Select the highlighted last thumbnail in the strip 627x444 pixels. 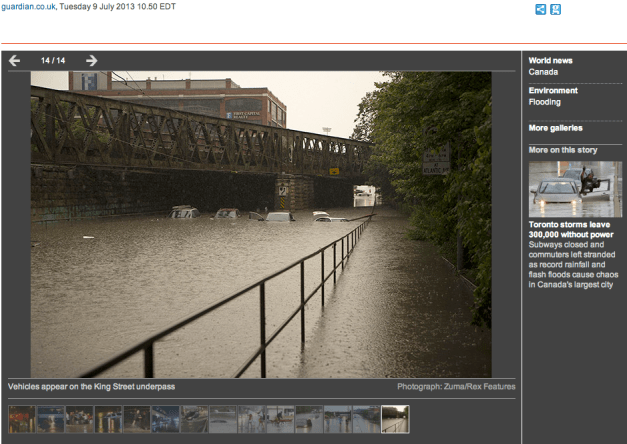click(x=395, y=419)
